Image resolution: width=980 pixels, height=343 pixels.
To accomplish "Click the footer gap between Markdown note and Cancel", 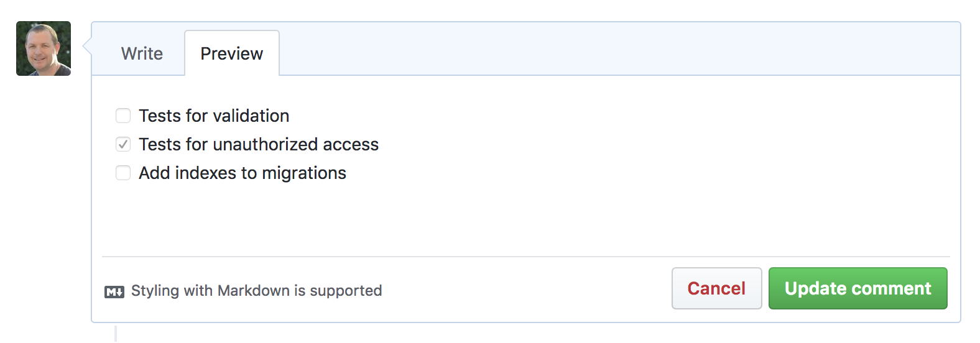I will (526, 290).
